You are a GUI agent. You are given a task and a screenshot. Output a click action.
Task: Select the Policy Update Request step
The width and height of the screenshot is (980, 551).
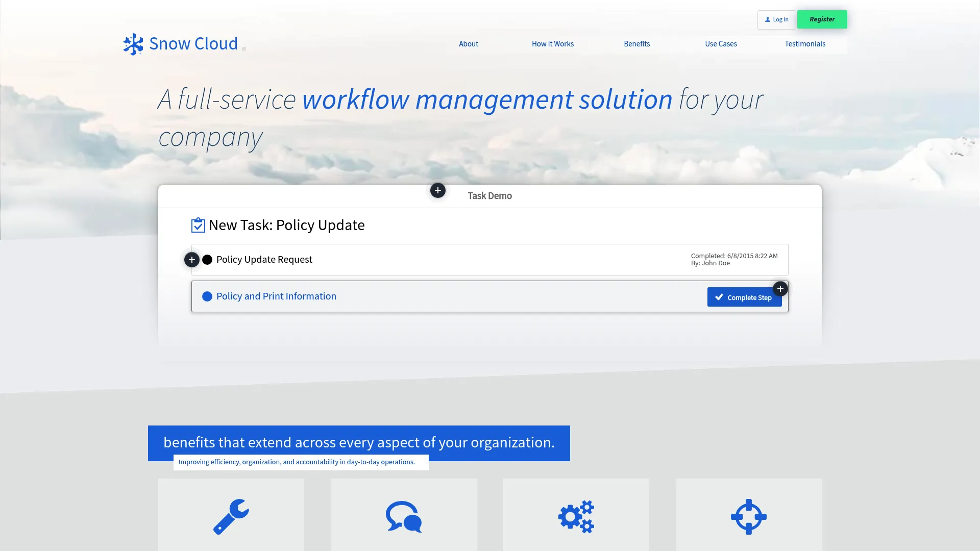(x=489, y=260)
